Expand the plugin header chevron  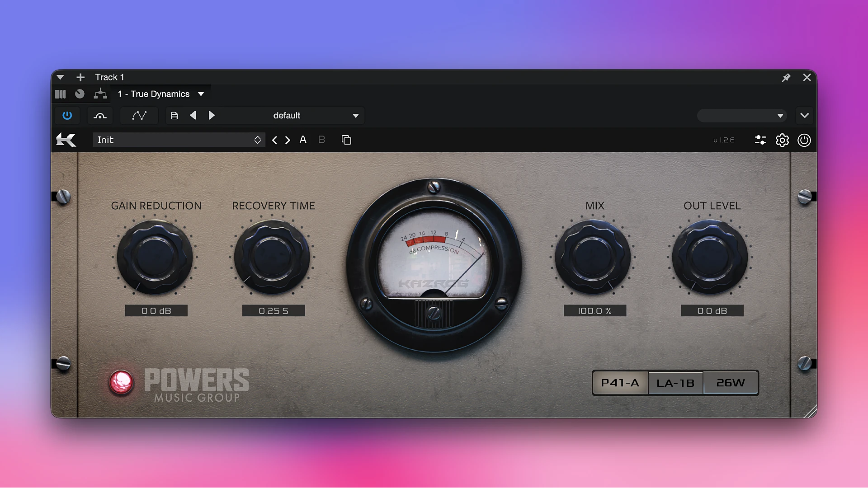click(804, 115)
